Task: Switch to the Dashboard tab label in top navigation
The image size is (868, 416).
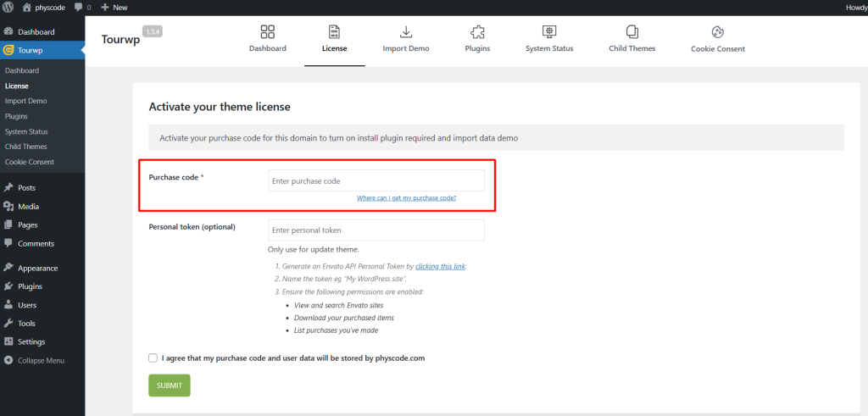Action: (x=267, y=48)
